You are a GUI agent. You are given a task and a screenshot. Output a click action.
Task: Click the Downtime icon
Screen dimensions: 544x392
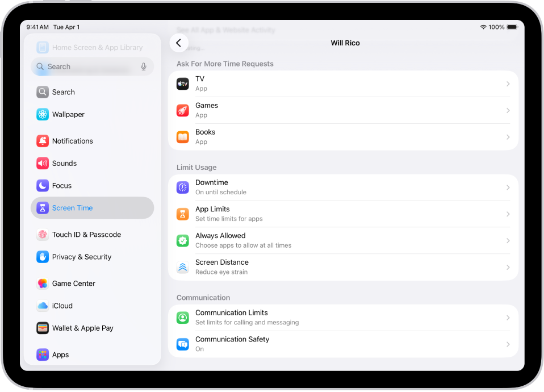(x=182, y=187)
